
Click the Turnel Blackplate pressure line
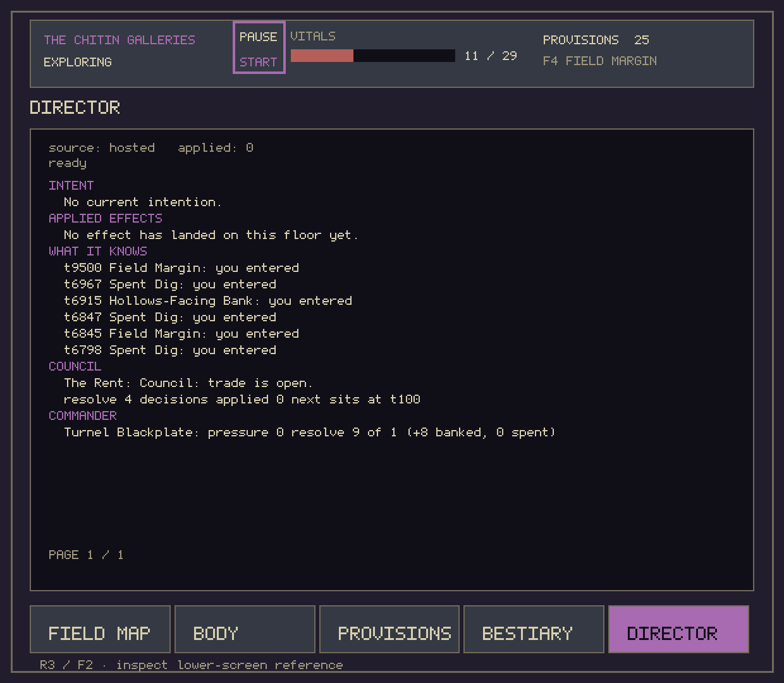310,432
